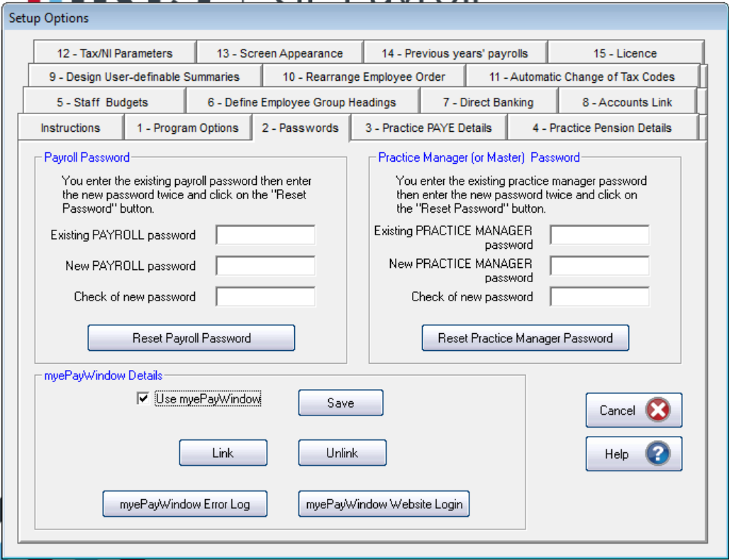The width and height of the screenshot is (729, 560).
Task: Click the blue question mark Help icon
Action: tap(658, 454)
